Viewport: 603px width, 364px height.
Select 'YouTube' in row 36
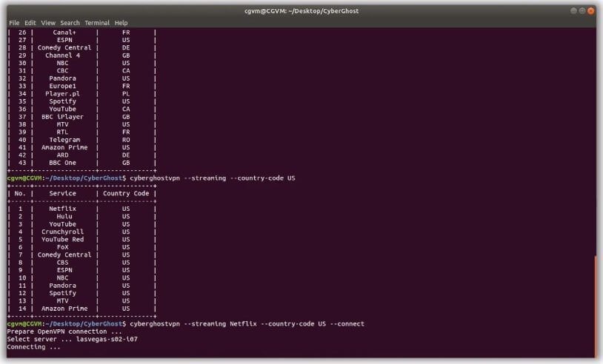pyautogui.click(x=62, y=109)
